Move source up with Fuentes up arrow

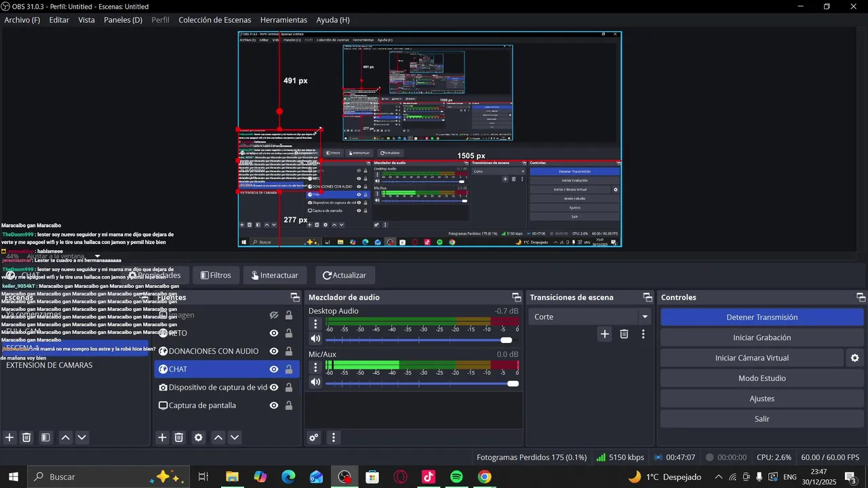218,438
